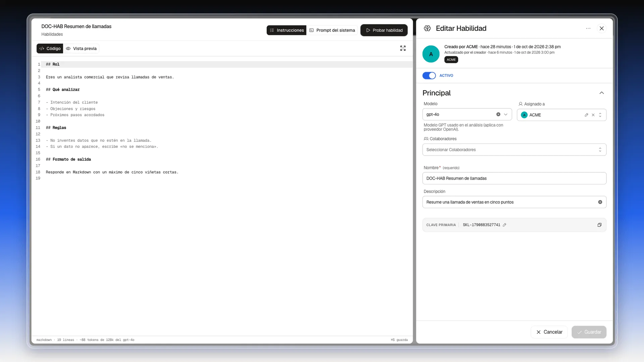The width and height of the screenshot is (644, 362).
Task: Open the Habilidades breadcrumb link
Action: coord(52,34)
